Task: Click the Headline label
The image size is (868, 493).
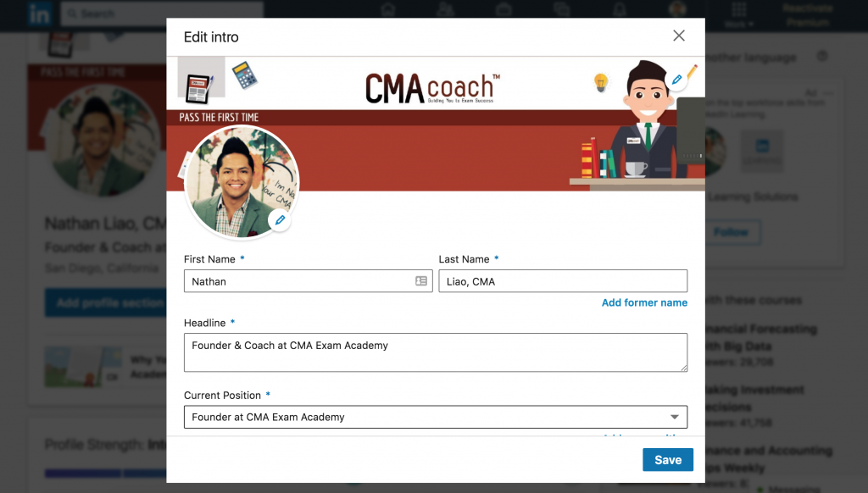Action: tap(204, 323)
